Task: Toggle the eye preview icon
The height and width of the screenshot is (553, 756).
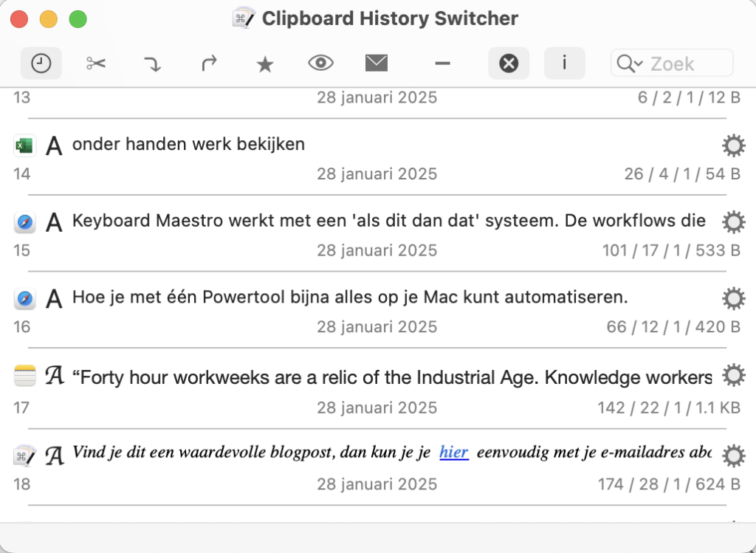Action: tap(320, 64)
